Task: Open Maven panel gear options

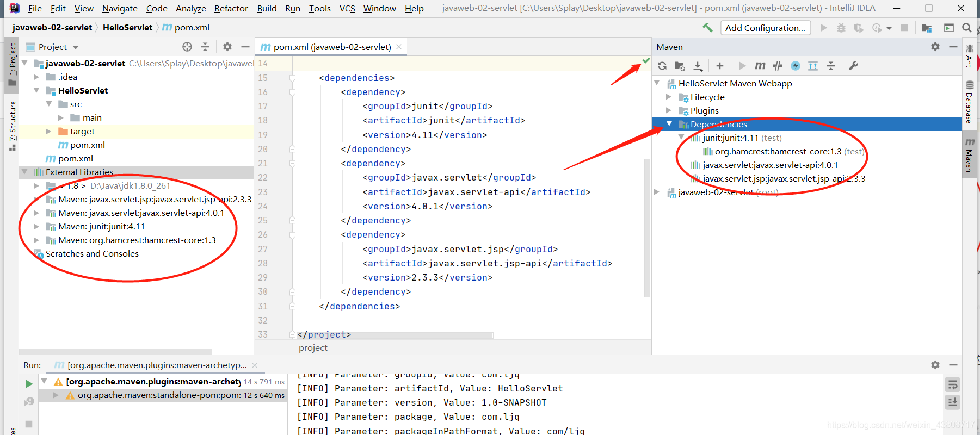Action: 935,47
